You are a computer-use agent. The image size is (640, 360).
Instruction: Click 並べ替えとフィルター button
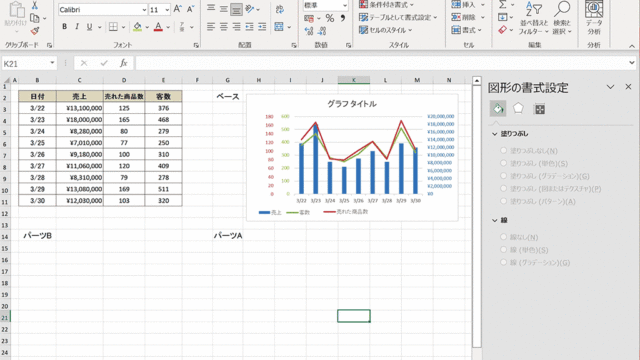pyautogui.click(x=533, y=18)
